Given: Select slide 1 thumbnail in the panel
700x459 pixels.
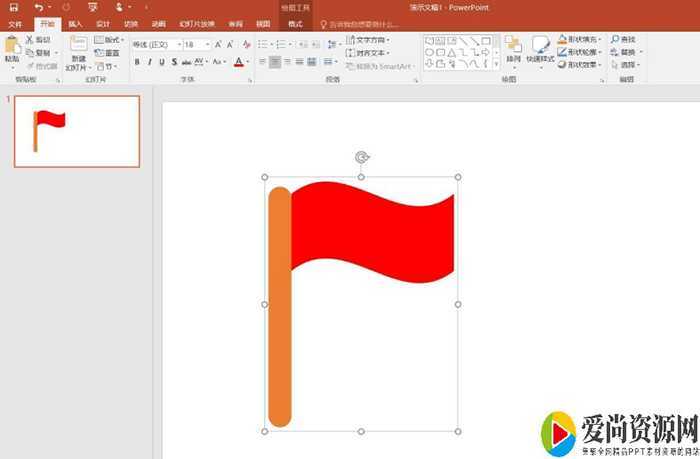Looking at the screenshot, I should pyautogui.click(x=77, y=131).
